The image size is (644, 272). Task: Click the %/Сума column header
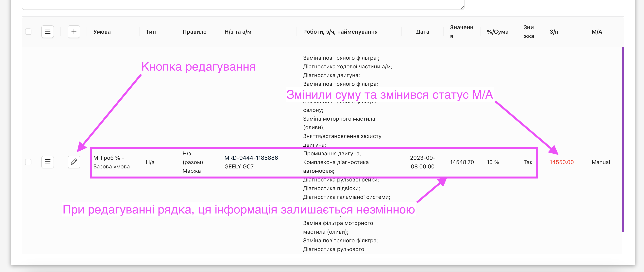(497, 32)
